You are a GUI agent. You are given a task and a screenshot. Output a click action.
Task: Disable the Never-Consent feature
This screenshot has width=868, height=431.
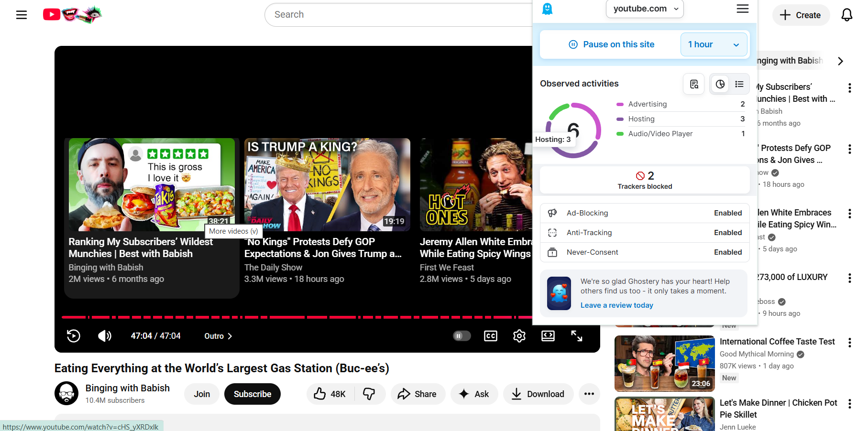(x=728, y=252)
